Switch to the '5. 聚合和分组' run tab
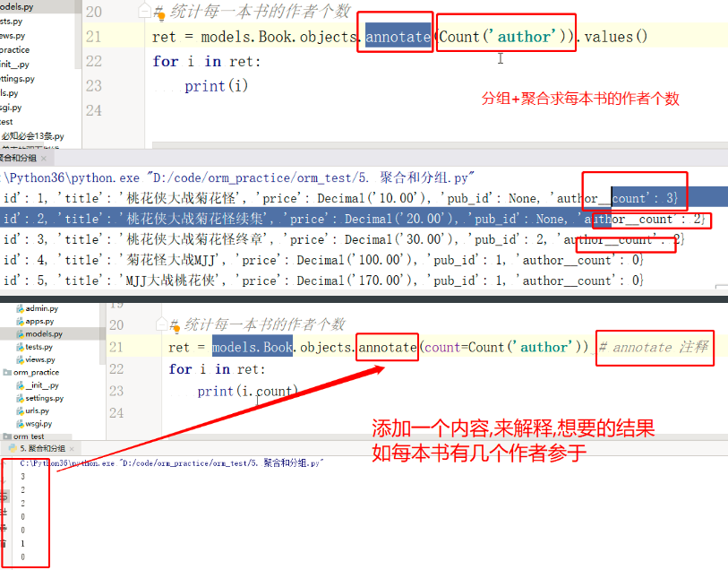 point(42,448)
